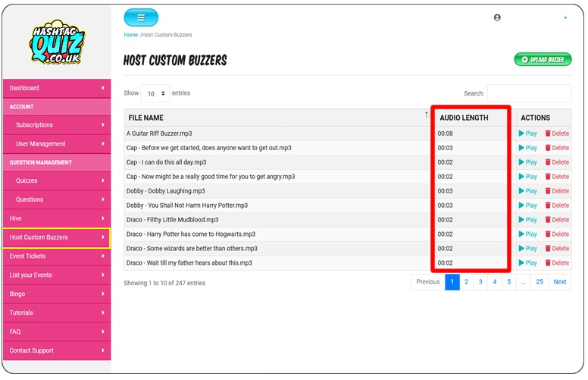The image size is (588, 380).
Task: Delete 'Now might be a really good time' buzzer
Action: click(x=557, y=177)
